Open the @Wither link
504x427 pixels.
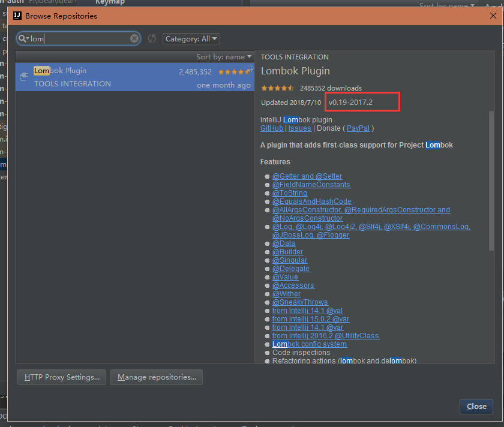pyautogui.click(x=286, y=294)
